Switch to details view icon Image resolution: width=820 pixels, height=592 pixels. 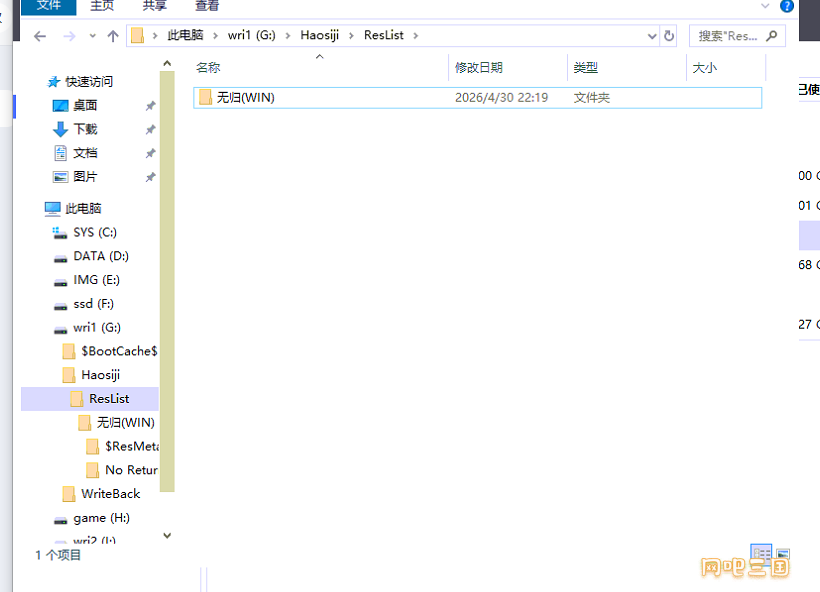coord(761,552)
